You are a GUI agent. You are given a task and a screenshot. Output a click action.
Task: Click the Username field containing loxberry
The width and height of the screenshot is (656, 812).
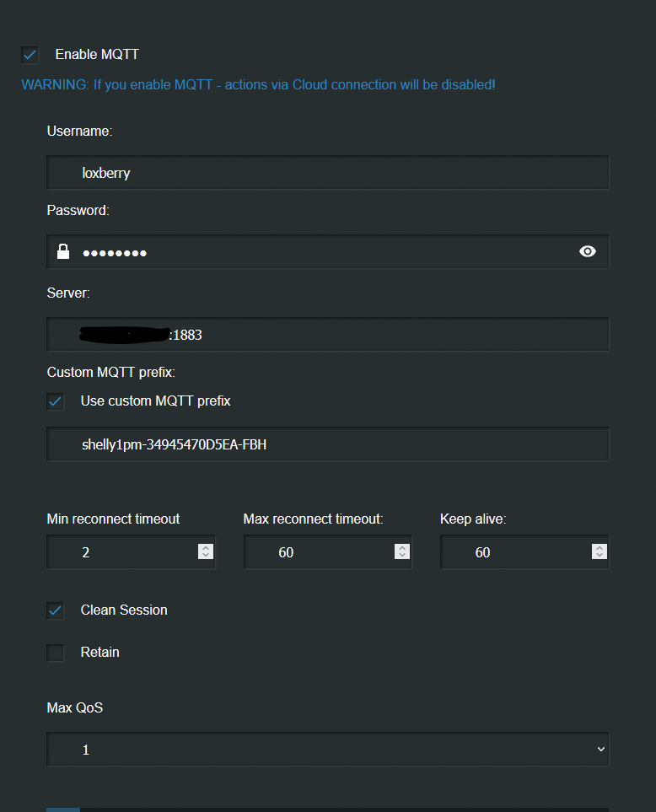328,173
